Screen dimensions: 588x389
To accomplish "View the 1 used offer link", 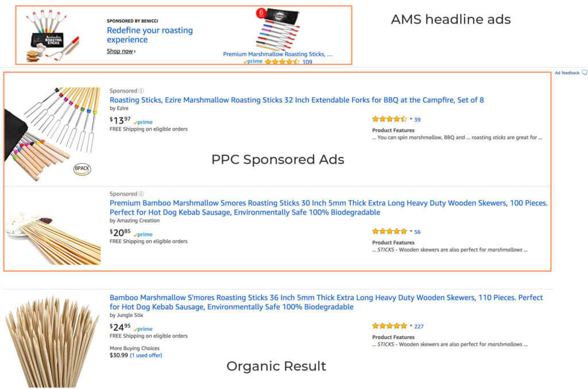I will [146, 355].
